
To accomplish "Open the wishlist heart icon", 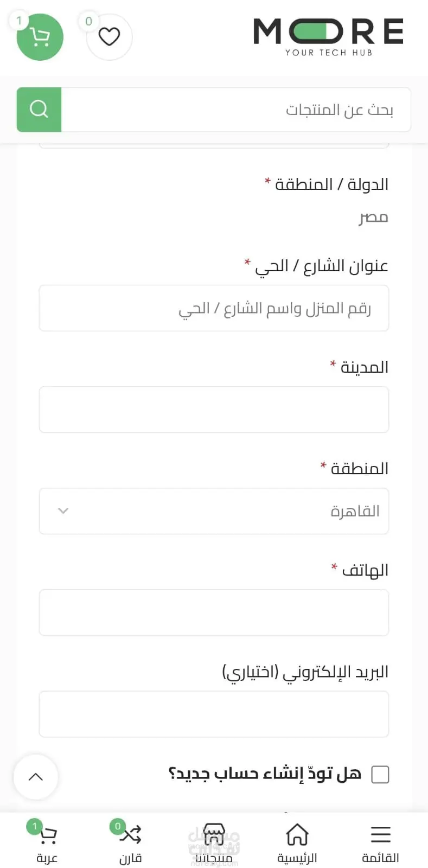I will coord(109,37).
